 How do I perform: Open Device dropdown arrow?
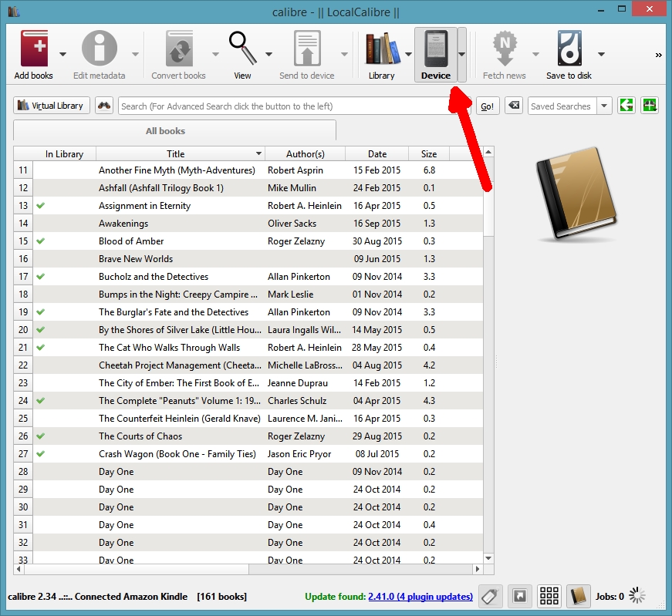point(462,55)
